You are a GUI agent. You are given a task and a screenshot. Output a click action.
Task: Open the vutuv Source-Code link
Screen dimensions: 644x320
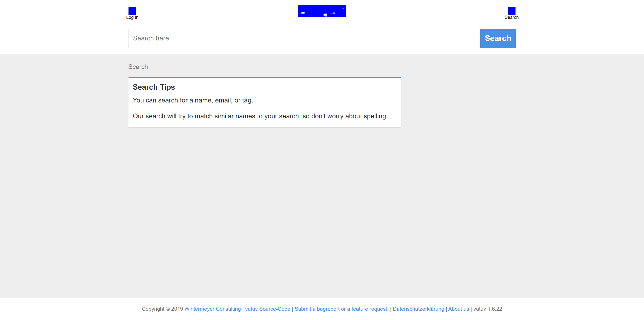tap(268, 309)
